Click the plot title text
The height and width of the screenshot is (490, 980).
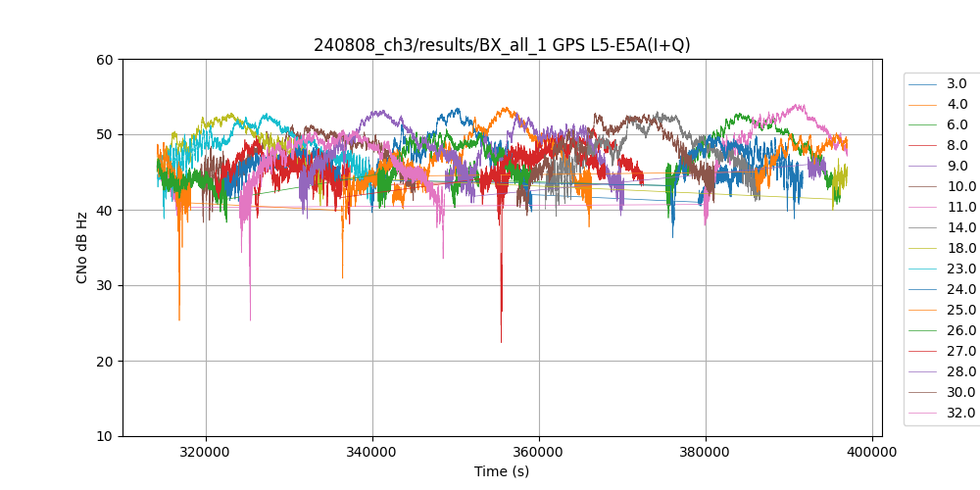coord(502,45)
